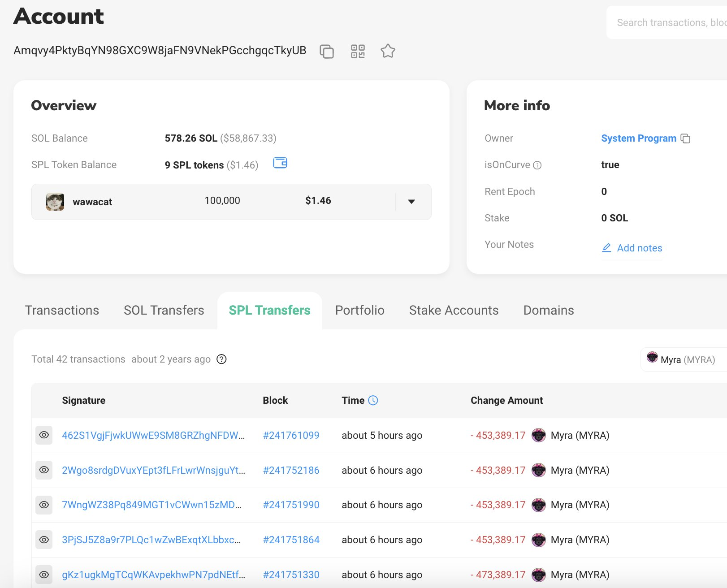Open the Myra (MYRA) token filter
Screen dimensions: 727x588
[682, 359]
